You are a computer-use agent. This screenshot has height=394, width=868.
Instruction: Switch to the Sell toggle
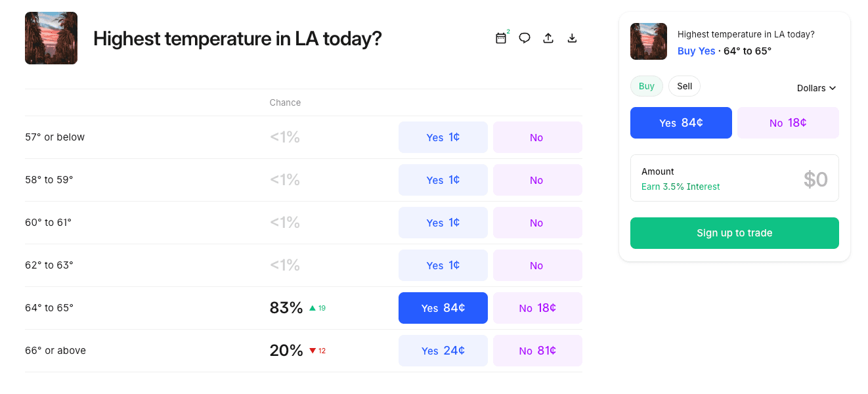point(684,86)
